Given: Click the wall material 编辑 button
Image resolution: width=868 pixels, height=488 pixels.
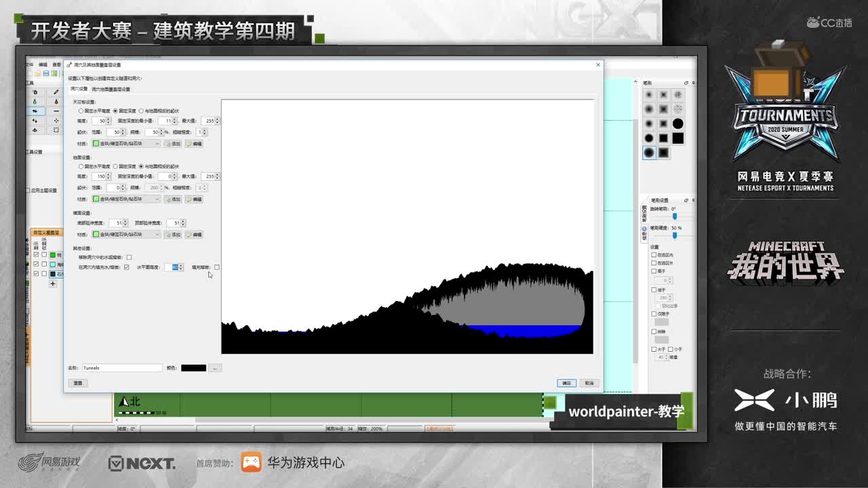Looking at the screenshot, I should 194,235.
